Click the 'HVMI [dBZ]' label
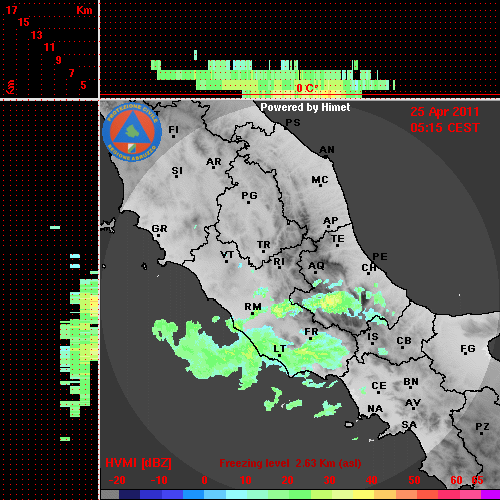This screenshot has width=500, height=500. pos(138,463)
